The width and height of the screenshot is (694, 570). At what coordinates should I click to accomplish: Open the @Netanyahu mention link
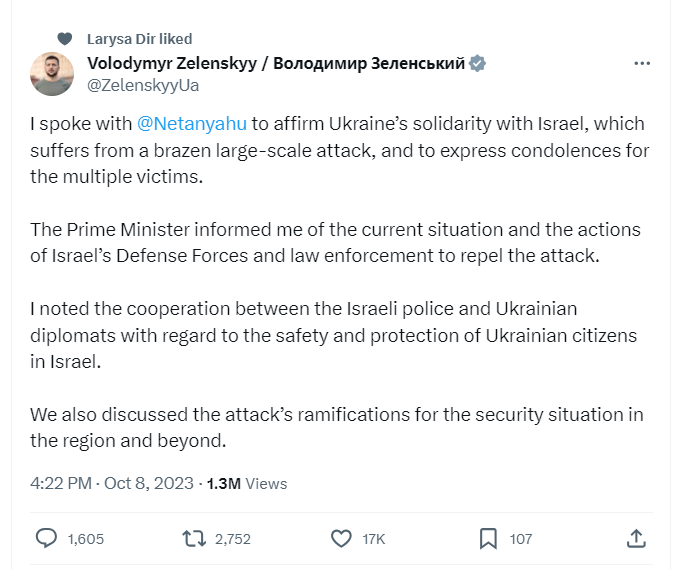pos(192,123)
